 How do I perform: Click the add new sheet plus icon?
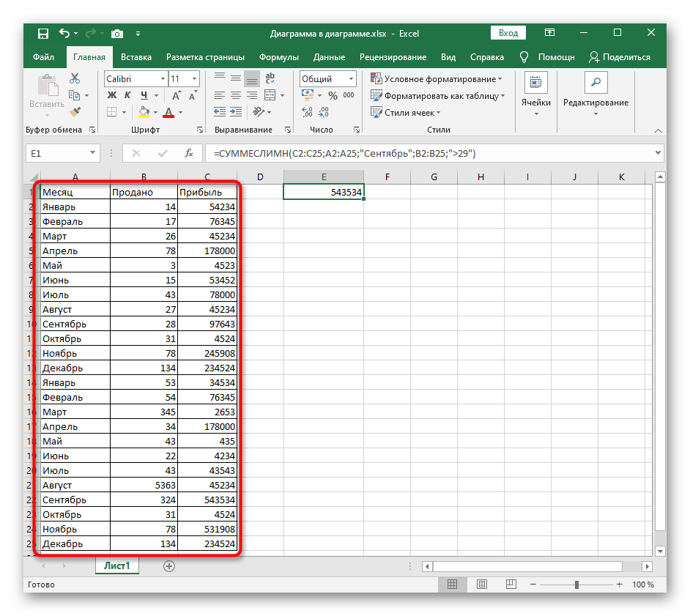(x=169, y=566)
